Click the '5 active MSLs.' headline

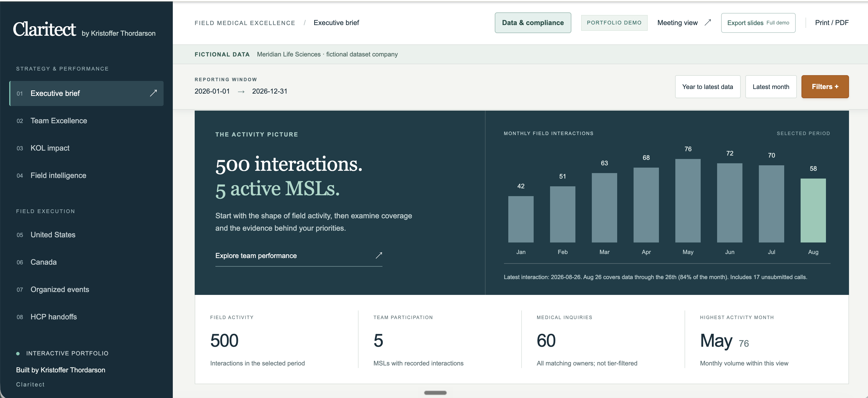click(x=277, y=188)
